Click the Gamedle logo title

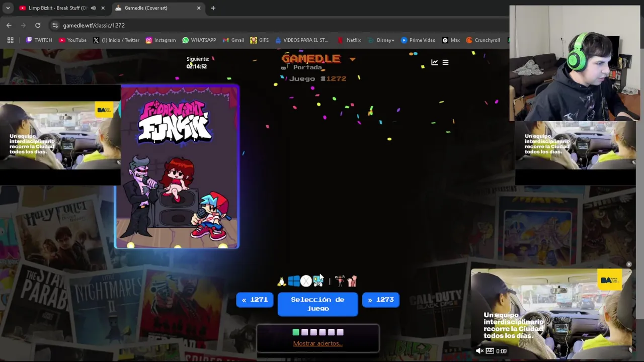[311, 58]
